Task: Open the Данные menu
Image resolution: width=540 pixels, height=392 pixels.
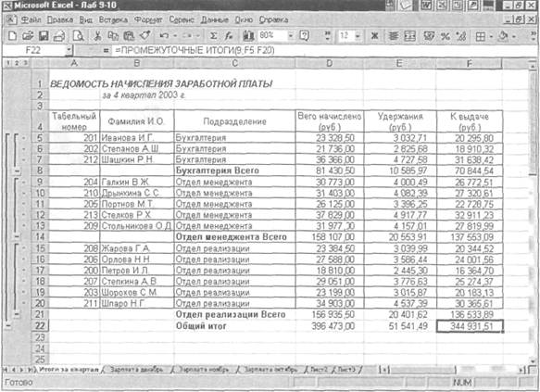Action: (x=215, y=20)
